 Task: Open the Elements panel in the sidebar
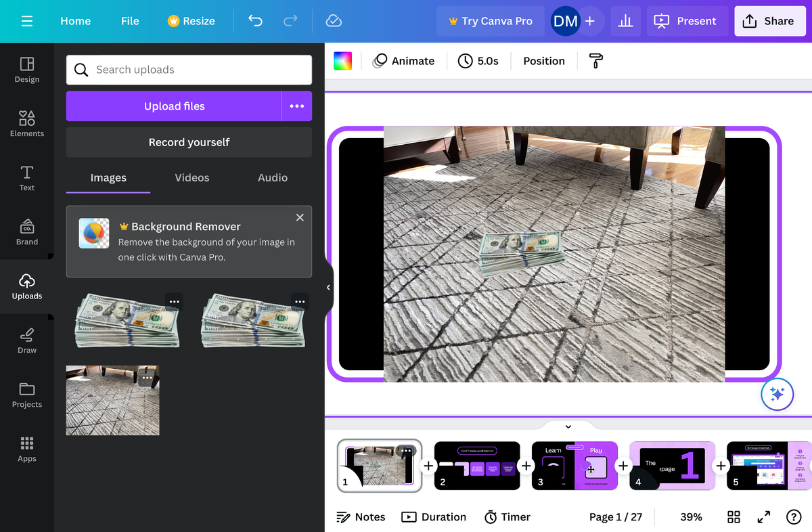point(26,123)
